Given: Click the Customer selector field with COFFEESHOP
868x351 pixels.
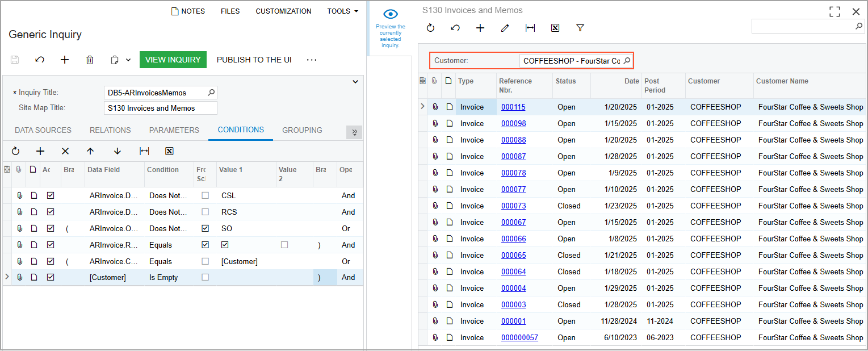Looking at the screenshot, I should click(571, 61).
